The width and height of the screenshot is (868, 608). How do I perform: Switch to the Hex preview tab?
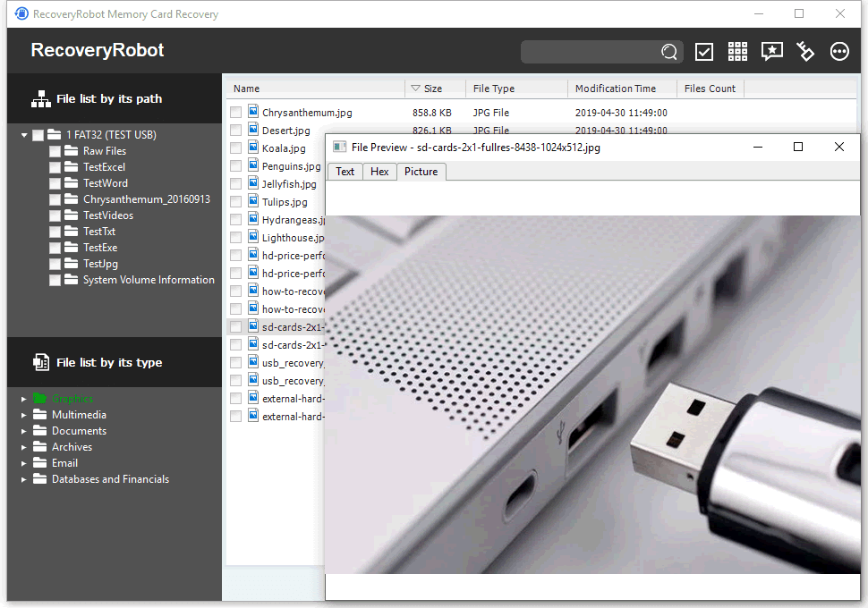tap(379, 172)
